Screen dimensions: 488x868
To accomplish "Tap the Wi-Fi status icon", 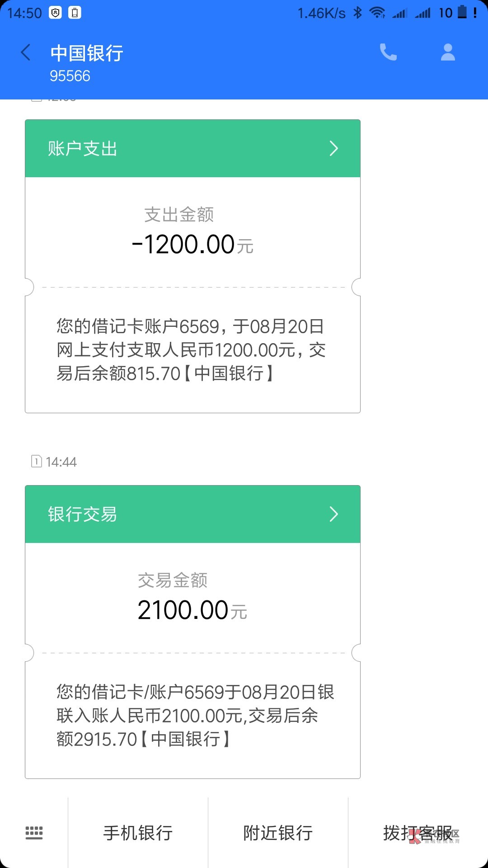I will tap(377, 13).
